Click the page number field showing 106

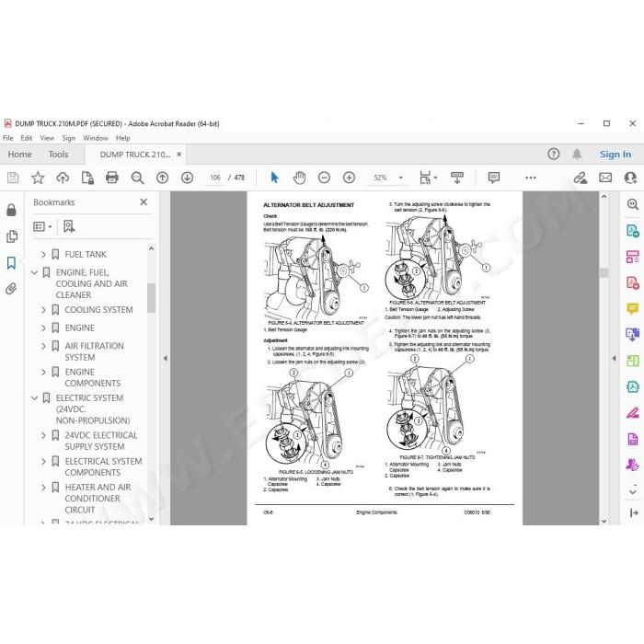215,178
